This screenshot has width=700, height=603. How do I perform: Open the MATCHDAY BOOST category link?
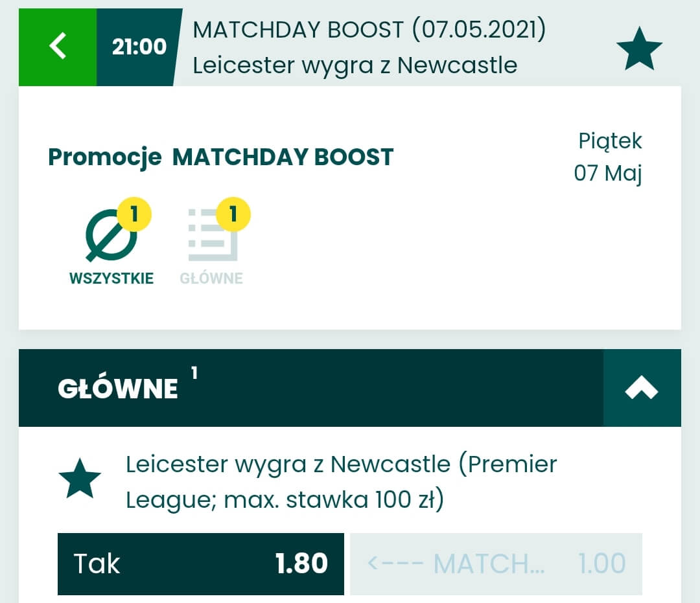pyautogui.click(x=283, y=157)
